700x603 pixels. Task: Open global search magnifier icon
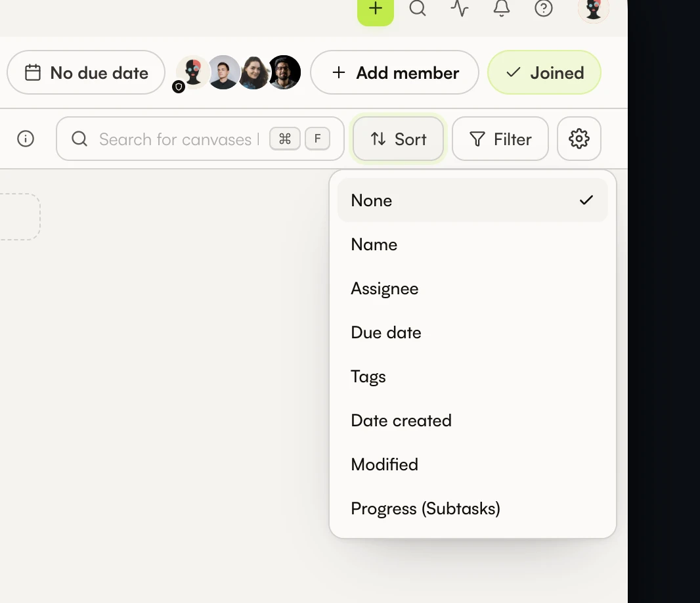[x=418, y=8]
